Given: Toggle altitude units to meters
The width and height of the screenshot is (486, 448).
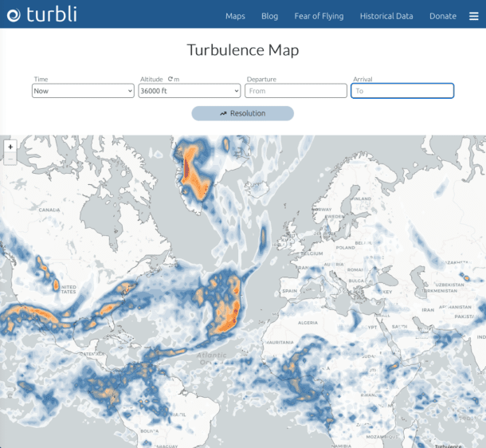Looking at the screenshot, I should point(173,79).
